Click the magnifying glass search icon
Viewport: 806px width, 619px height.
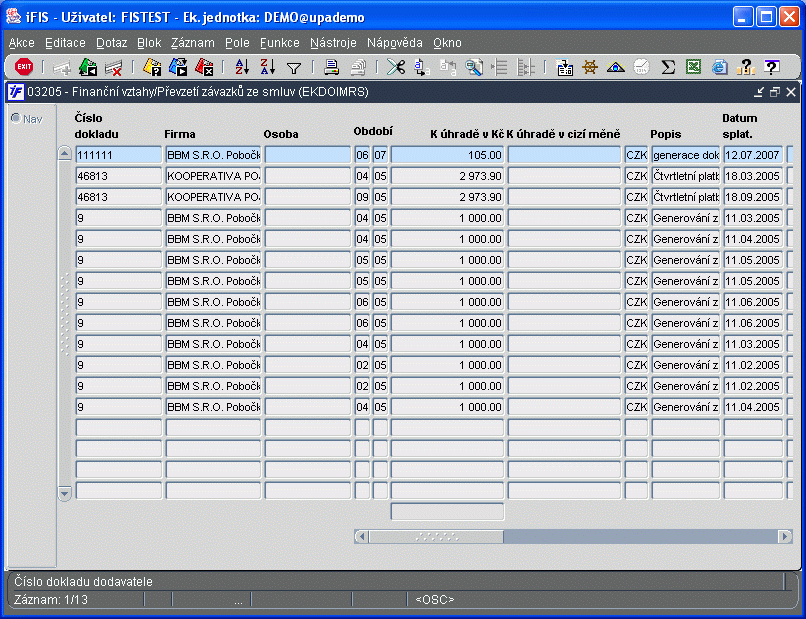pyautogui.click(x=473, y=67)
